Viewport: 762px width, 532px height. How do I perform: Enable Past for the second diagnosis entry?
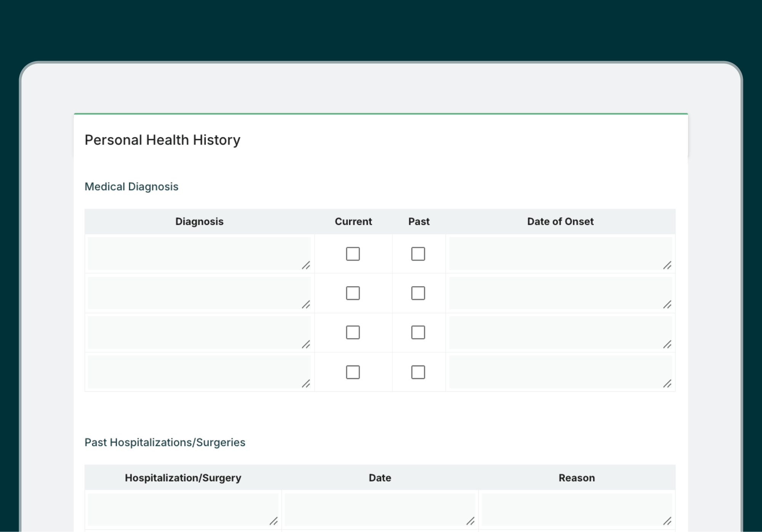coord(418,293)
